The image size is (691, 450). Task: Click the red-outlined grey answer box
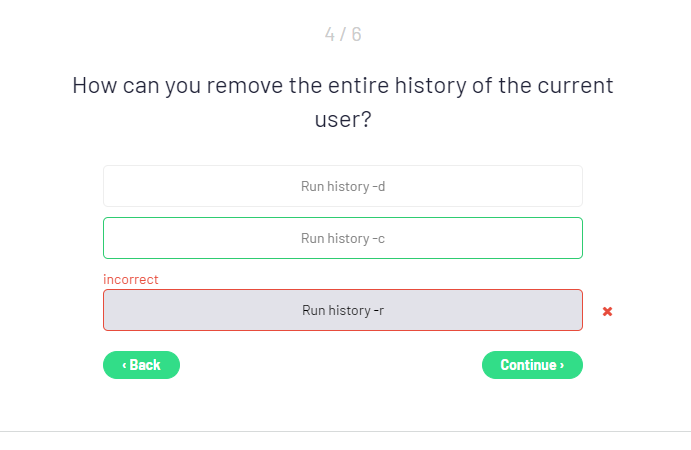(342, 310)
